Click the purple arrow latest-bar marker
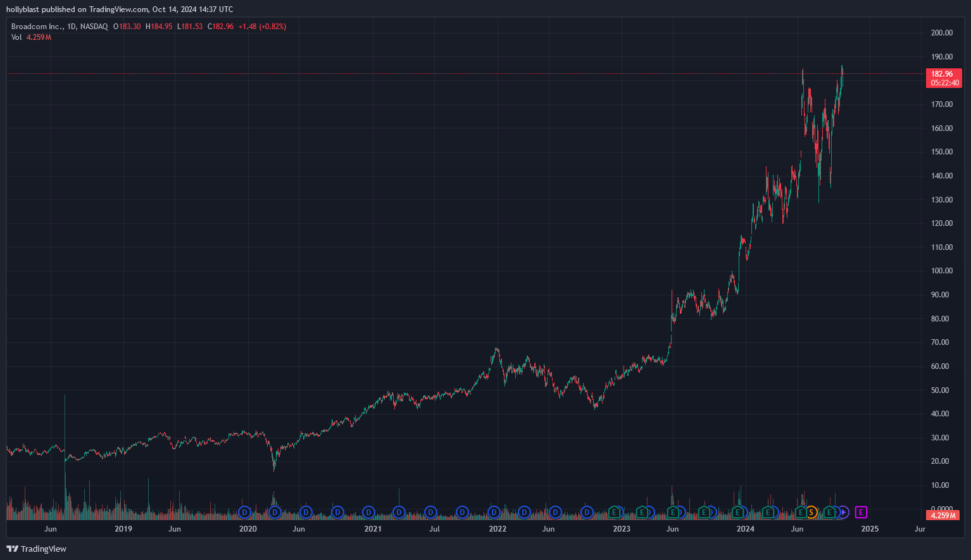 (x=843, y=512)
